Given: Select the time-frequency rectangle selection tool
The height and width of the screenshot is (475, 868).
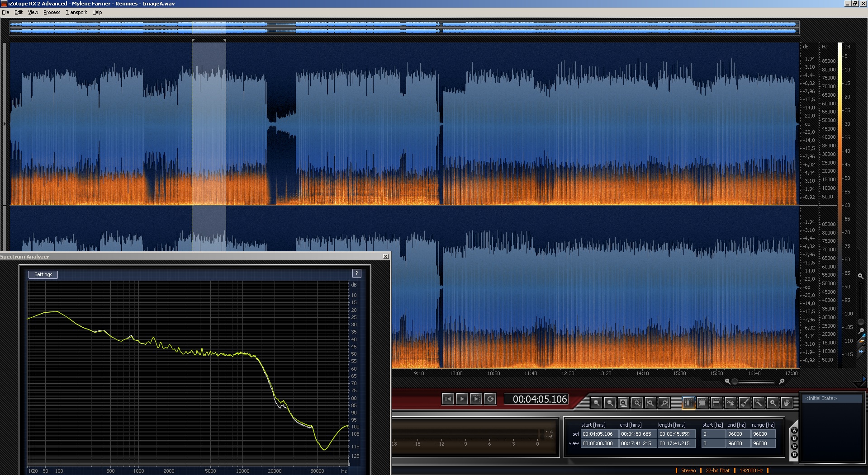Looking at the screenshot, I should 702,403.
